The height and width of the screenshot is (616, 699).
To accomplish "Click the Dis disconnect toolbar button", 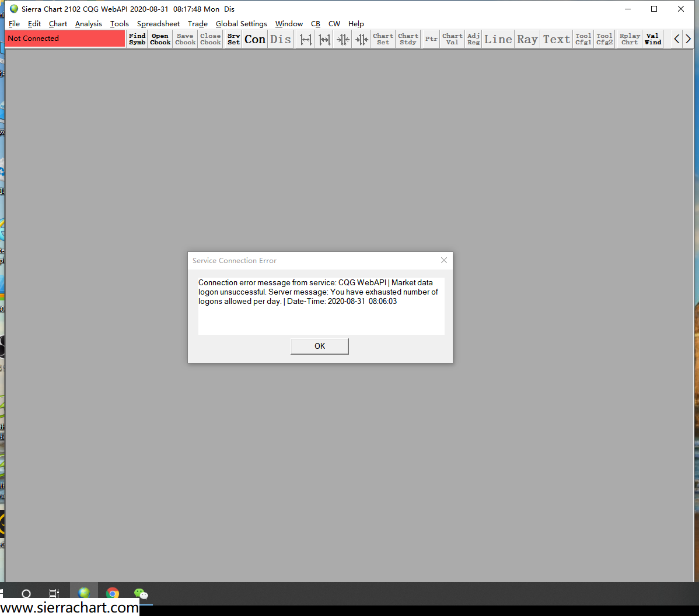I will pos(281,39).
